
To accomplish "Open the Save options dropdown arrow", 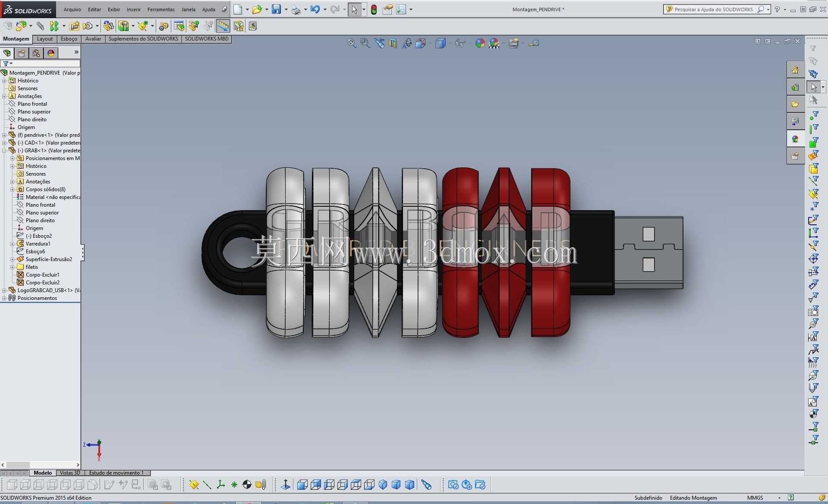I will (286, 9).
